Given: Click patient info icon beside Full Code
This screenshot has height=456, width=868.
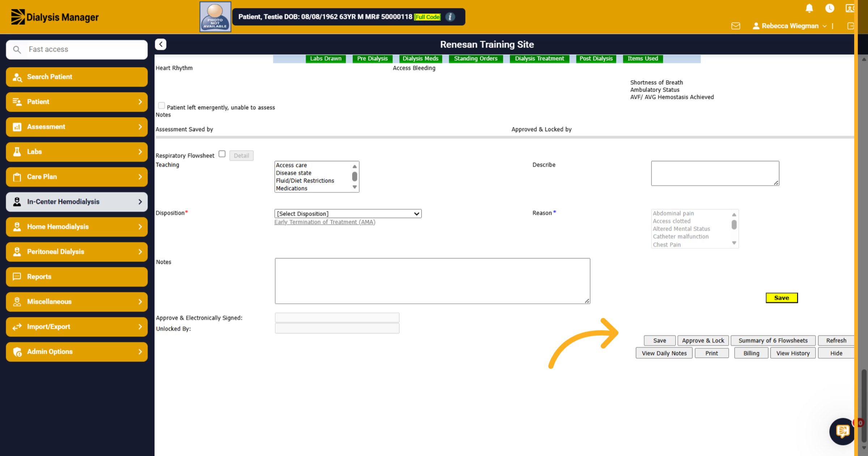Looking at the screenshot, I should tap(450, 17).
